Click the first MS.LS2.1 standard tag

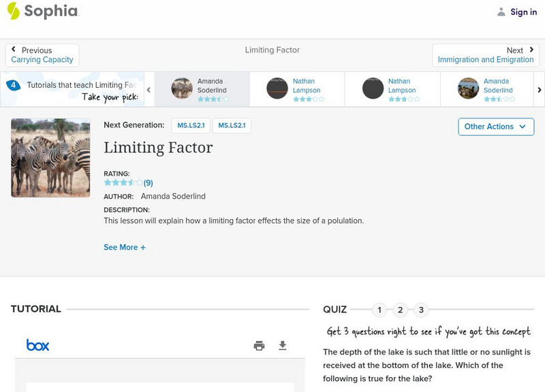point(191,126)
